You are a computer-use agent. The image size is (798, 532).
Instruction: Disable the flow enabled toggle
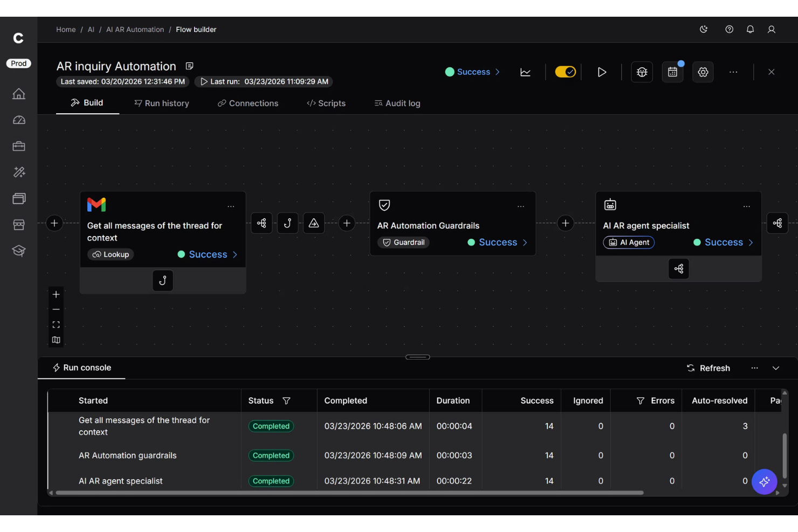pos(565,71)
